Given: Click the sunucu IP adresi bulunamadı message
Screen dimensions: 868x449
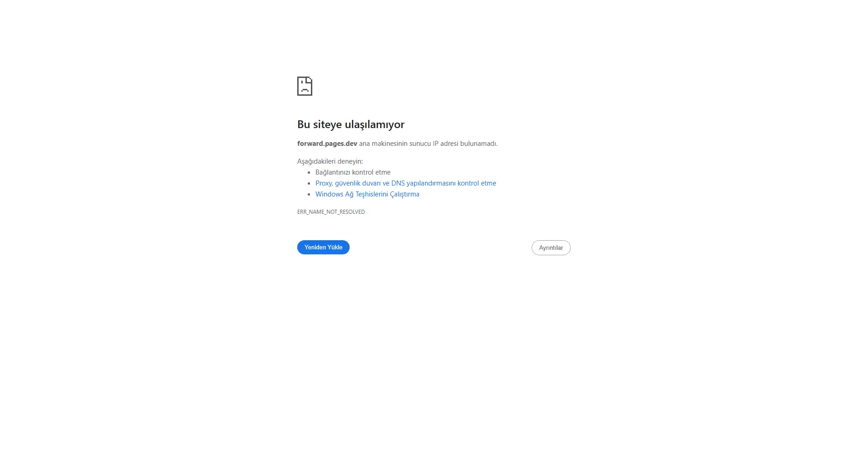Looking at the screenshot, I should pyautogui.click(x=453, y=144).
